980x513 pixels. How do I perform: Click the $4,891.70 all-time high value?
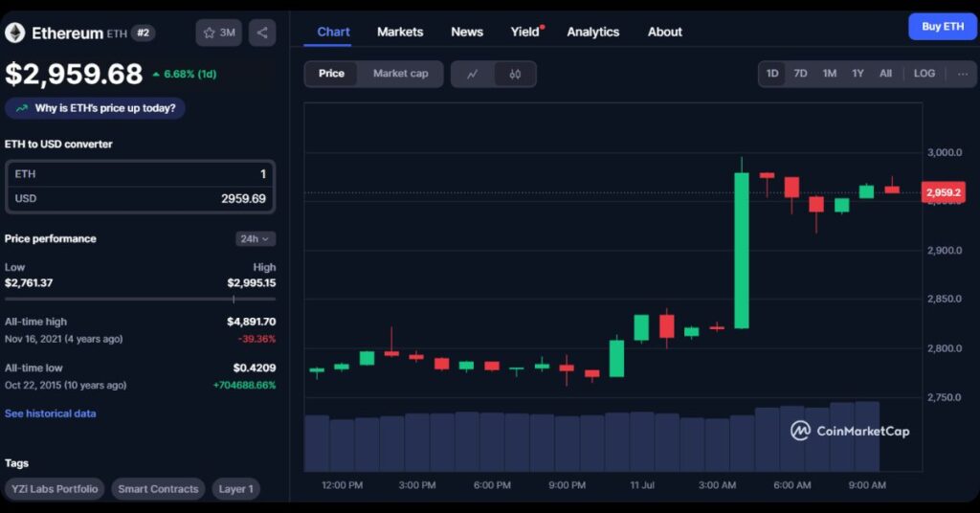252,322
